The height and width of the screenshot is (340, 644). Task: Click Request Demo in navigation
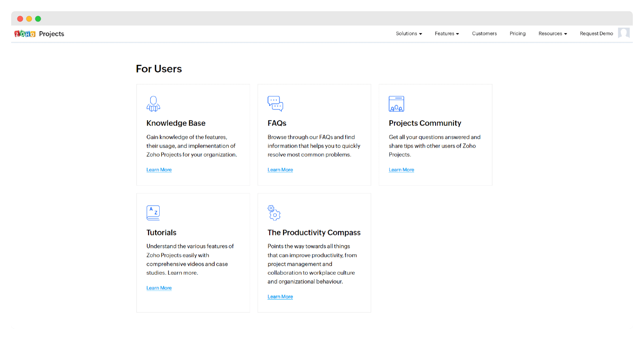[x=596, y=34]
